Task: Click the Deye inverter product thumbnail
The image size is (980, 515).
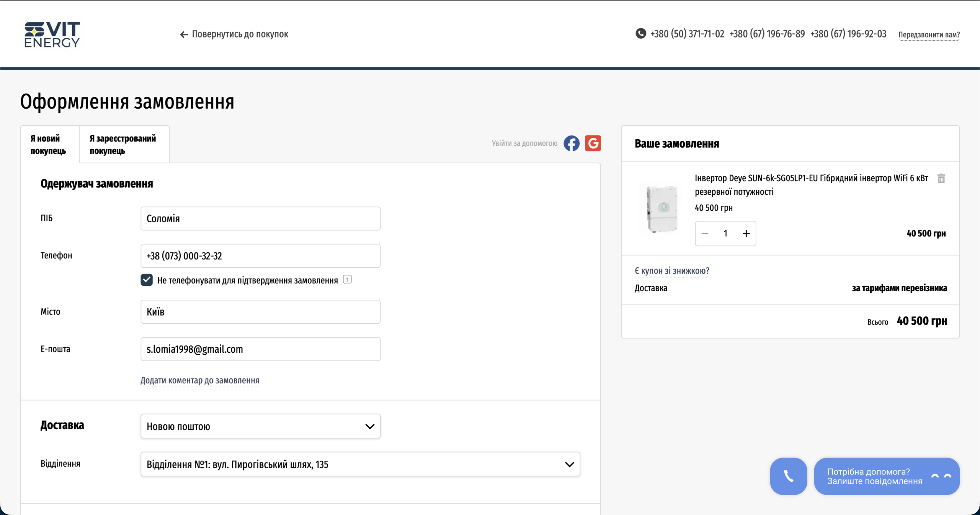Action: pos(662,209)
